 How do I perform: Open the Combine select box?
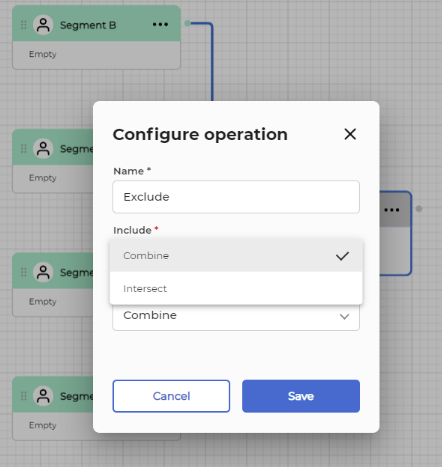[236, 317]
